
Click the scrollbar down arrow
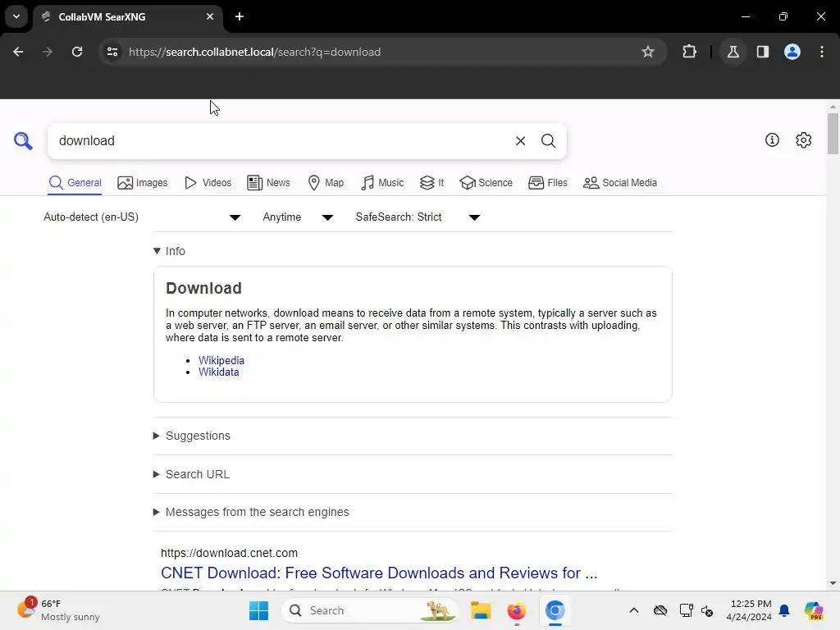833,583
